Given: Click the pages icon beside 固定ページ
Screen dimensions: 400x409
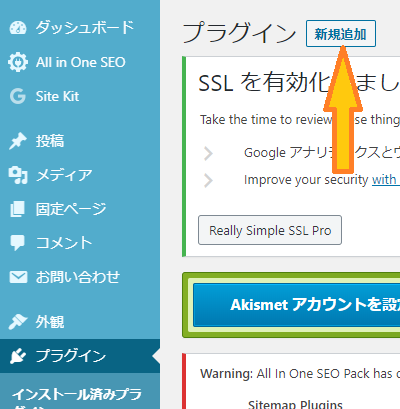Looking at the screenshot, I should pyautogui.click(x=18, y=209).
